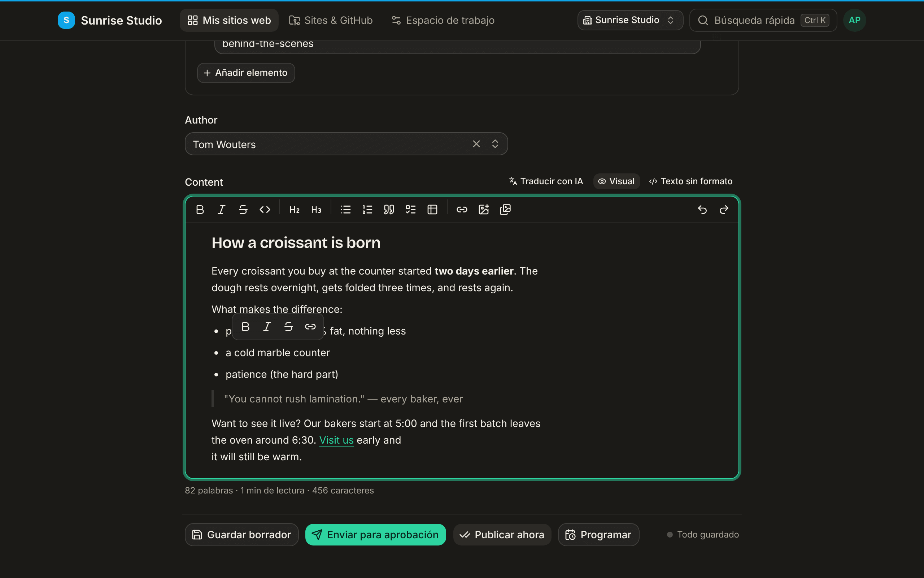This screenshot has height=578, width=924.
Task: Insert a blockquote
Action: coord(389,210)
